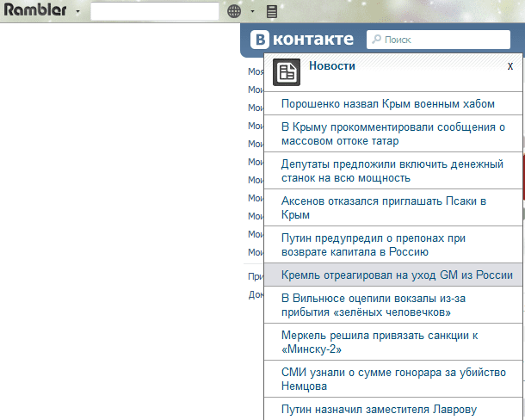Viewport: 525px width, 420px height.
Task: Click the Новости panel heading
Action: (x=332, y=65)
